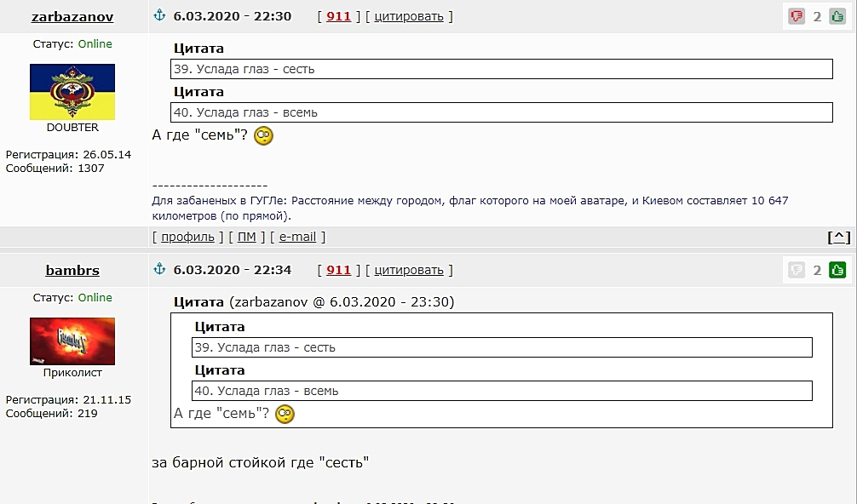Open профиль link under zarbazanov's post
857x504 pixels.
[x=187, y=237]
